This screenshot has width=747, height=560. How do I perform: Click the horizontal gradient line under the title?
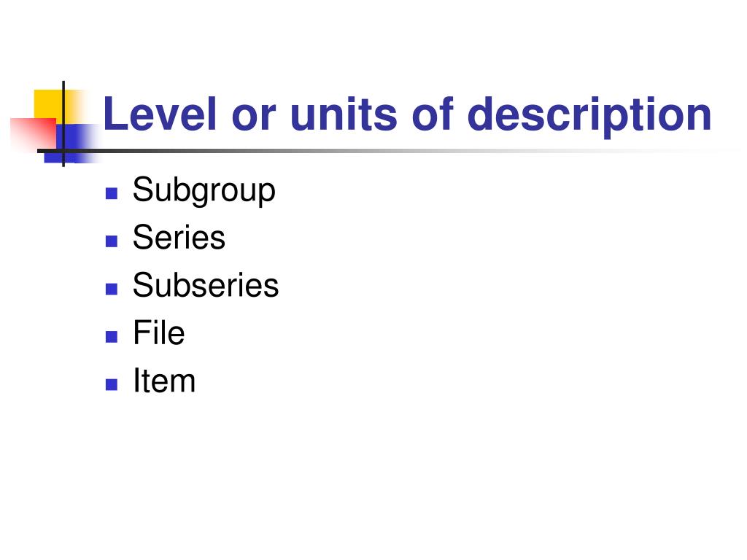pos(381,151)
